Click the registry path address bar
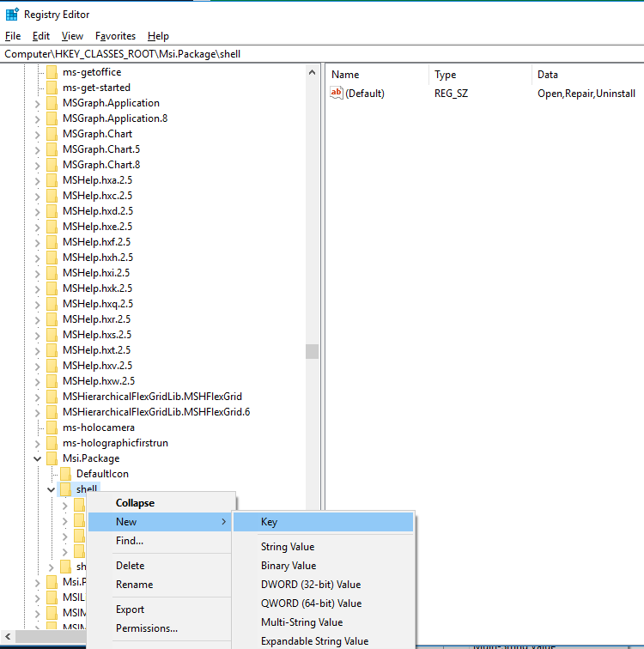The height and width of the screenshot is (649, 644). pos(322,53)
